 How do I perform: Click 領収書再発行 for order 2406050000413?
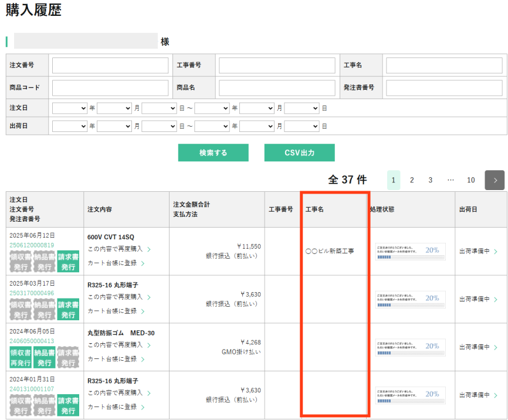pyautogui.click(x=21, y=357)
